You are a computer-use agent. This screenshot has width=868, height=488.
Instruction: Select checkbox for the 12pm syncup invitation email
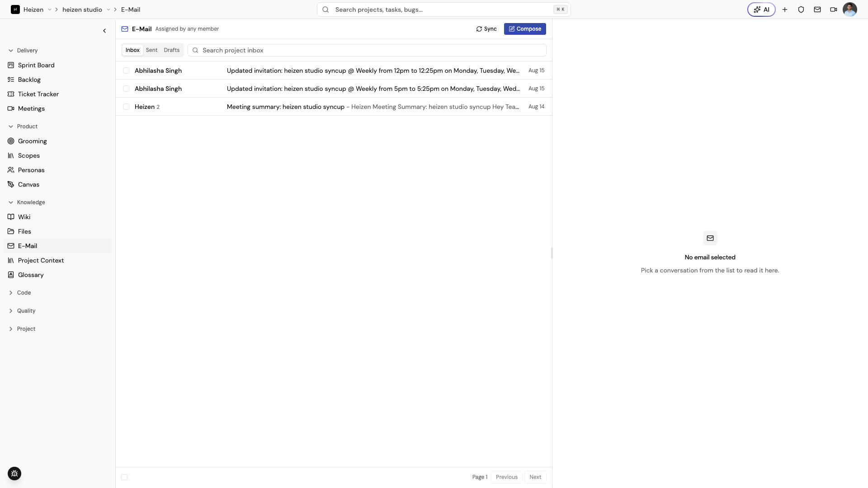[126, 70]
